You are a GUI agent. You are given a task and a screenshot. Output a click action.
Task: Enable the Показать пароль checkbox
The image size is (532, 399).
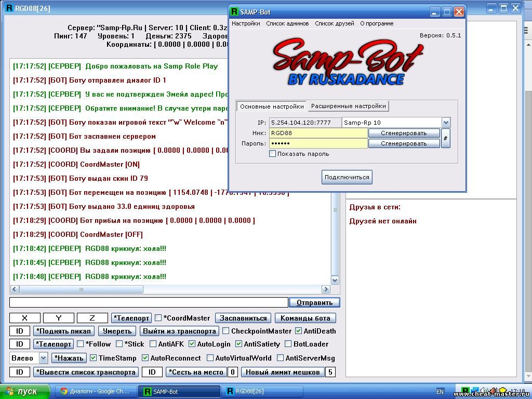click(x=272, y=154)
